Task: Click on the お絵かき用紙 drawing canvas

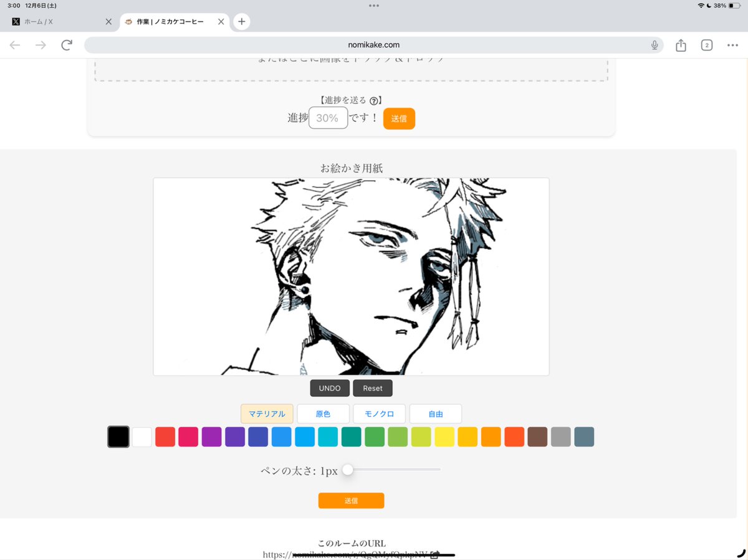Action: (x=351, y=277)
